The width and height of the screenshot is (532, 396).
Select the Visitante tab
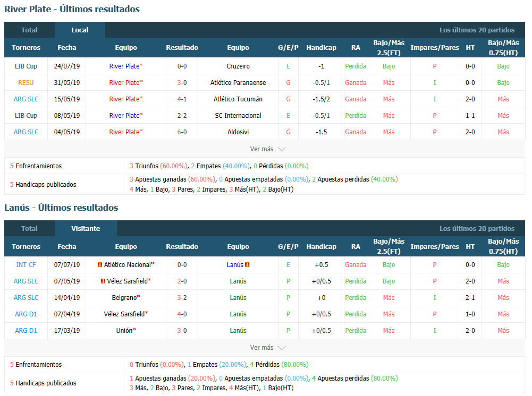(x=86, y=228)
